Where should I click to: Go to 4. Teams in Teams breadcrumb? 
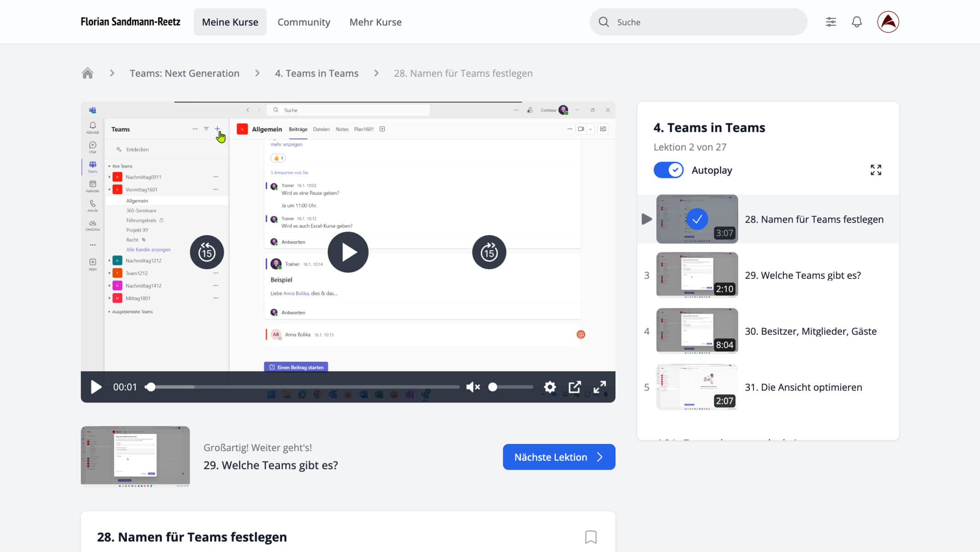317,73
